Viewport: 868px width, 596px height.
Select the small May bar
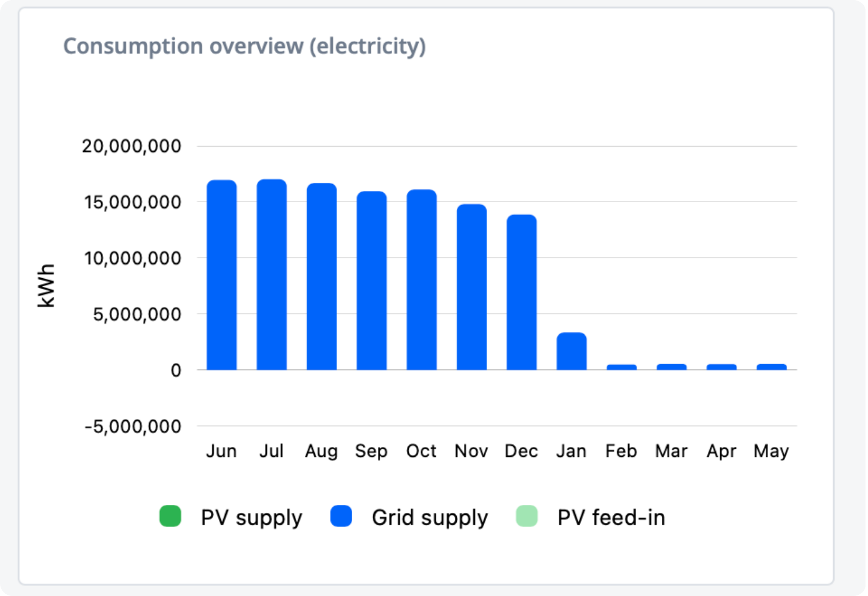coord(772,367)
